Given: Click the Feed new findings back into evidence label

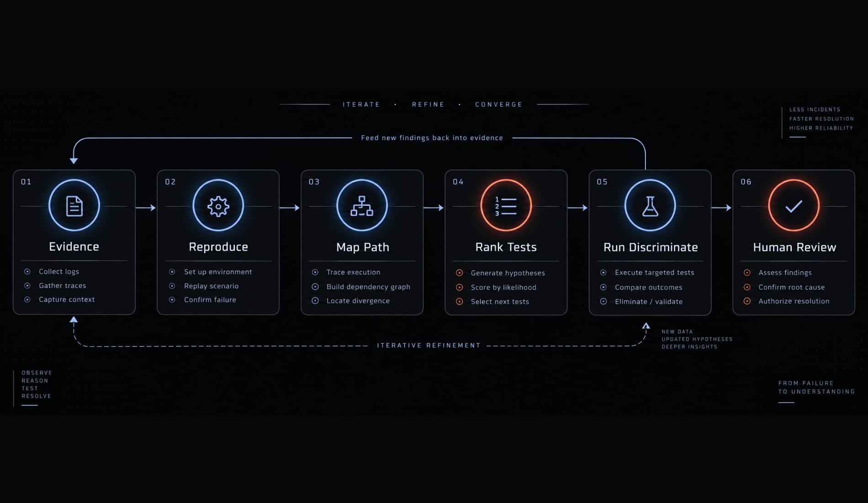Looking at the screenshot, I should point(432,138).
